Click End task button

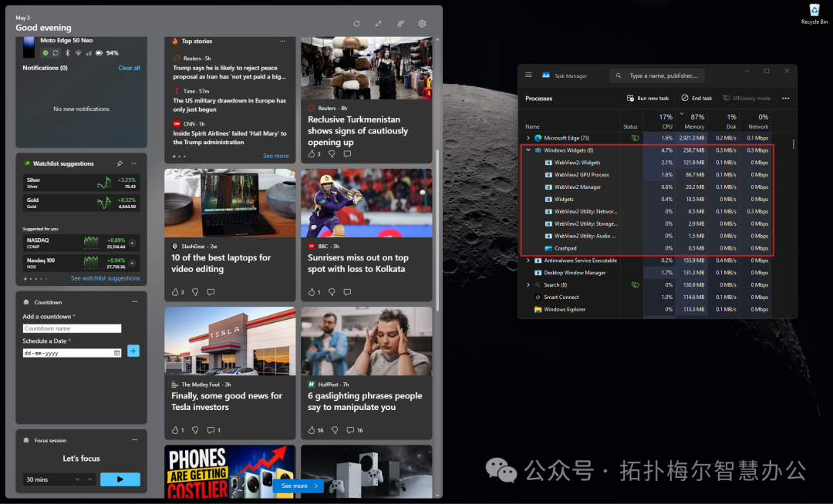coord(696,98)
